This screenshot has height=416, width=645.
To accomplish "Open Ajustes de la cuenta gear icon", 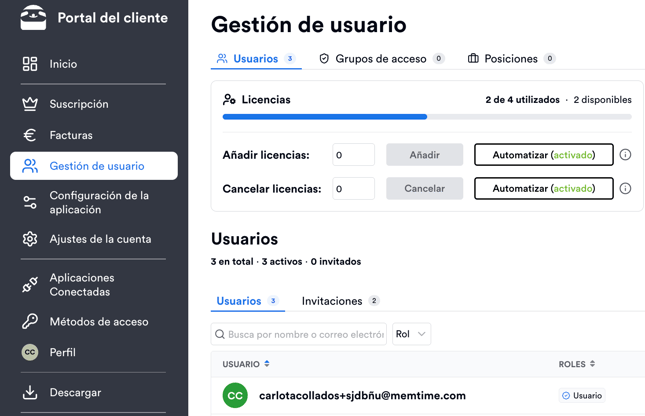I will pyautogui.click(x=30, y=239).
